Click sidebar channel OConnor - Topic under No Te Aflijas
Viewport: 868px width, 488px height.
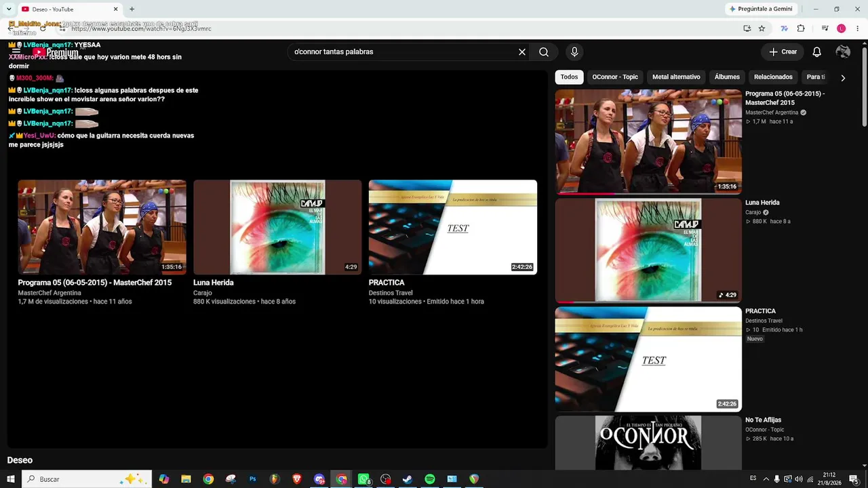[765, 430]
